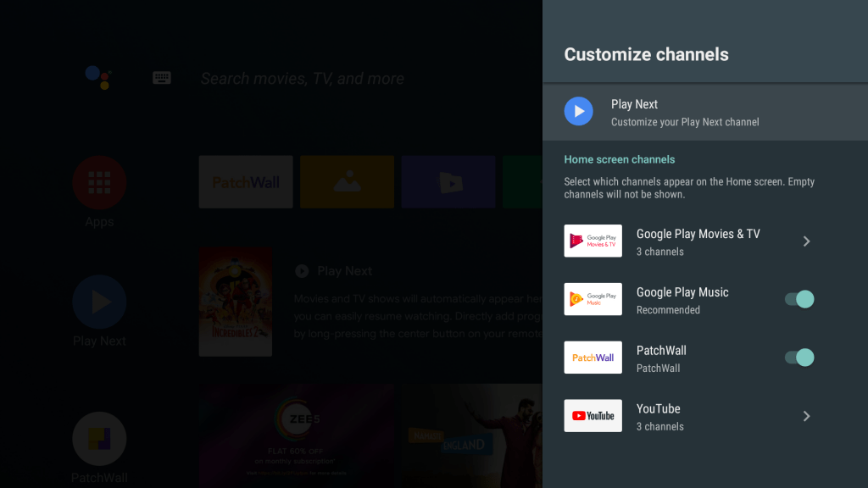The width and height of the screenshot is (868, 488).
Task: Select the PatchWall sidebar icon
Action: pos(100,439)
